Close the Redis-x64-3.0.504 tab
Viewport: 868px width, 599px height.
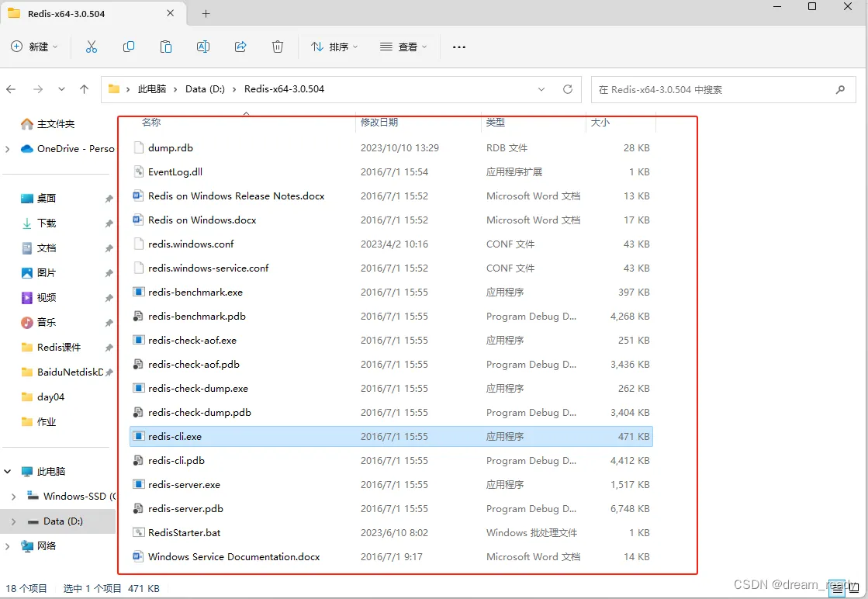point(171,13)
